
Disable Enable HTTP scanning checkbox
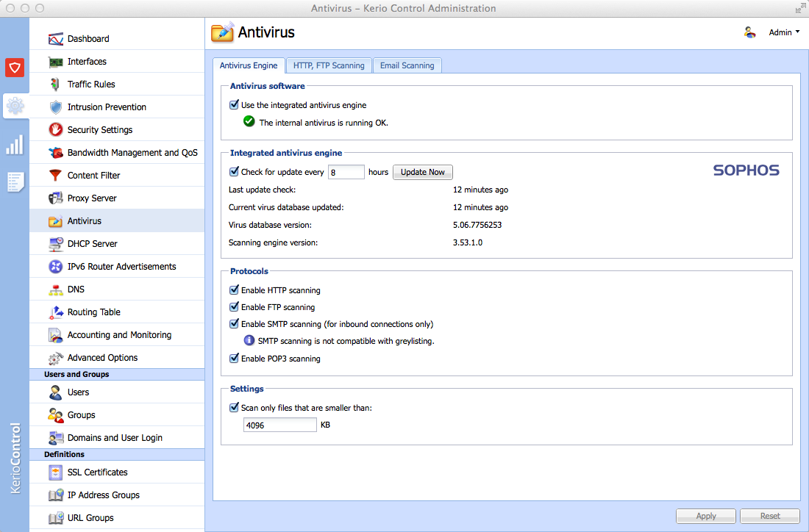click(234, 290)
